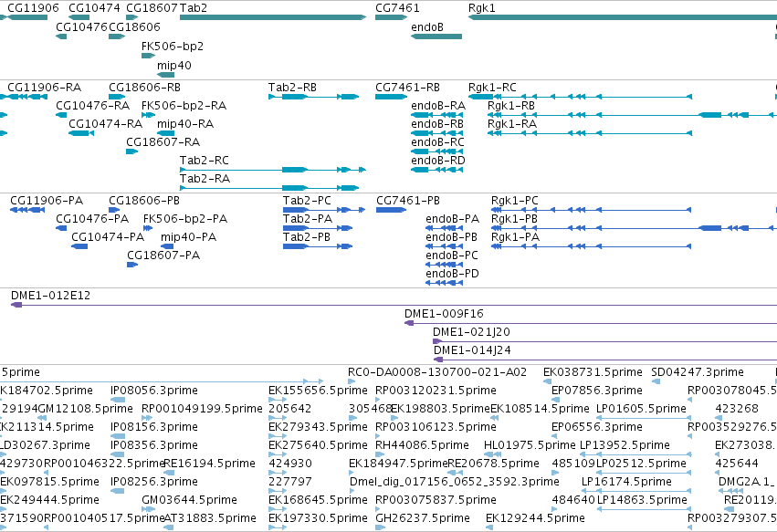This screenshot has width=777, height=532.
Task: Click EST label SD04247.3prime
Action: point(698,372)
